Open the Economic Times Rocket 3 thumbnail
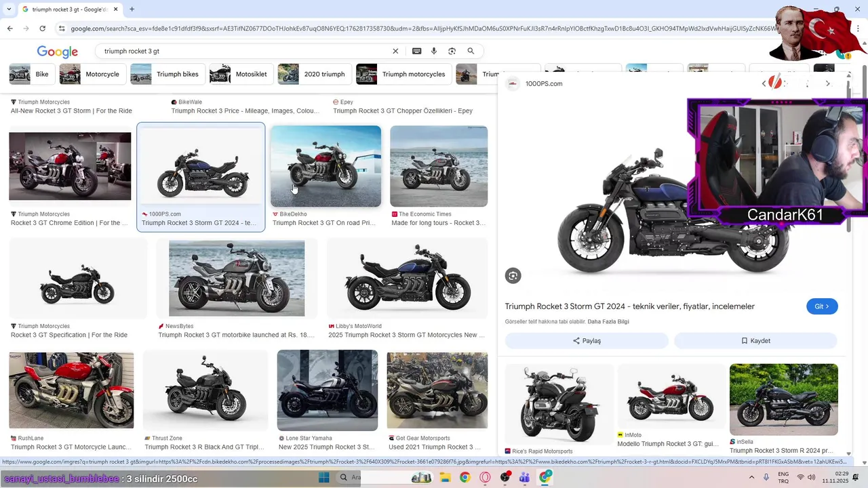Image resolution: width=868 pixels, height=488 pixels. (439, 166)
